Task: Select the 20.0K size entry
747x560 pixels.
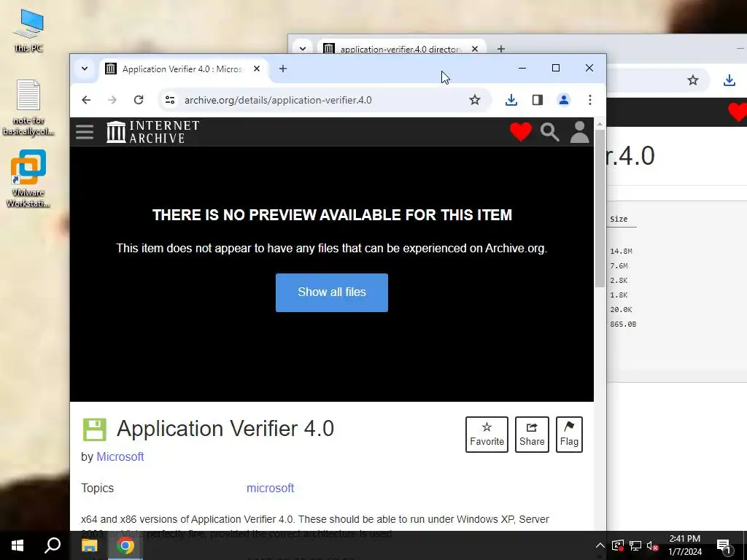Action: 622,309
